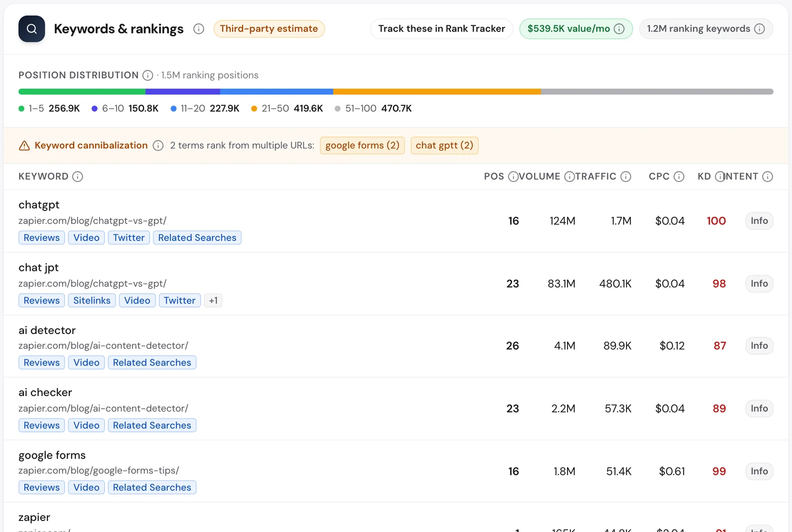Screen dimensions: 792x532
Task: Select the google forms (2) cannibalization chip
Action: 362,146
